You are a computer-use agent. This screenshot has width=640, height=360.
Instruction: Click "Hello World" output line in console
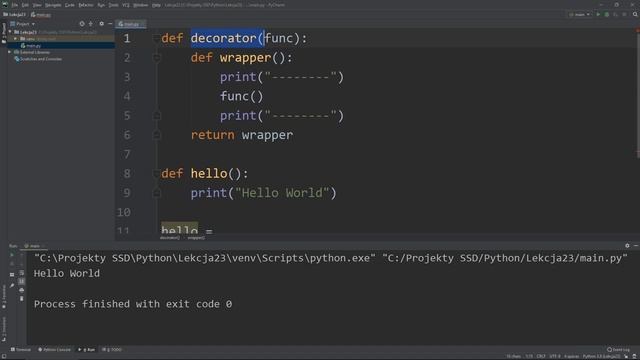(x=67, y=273)
